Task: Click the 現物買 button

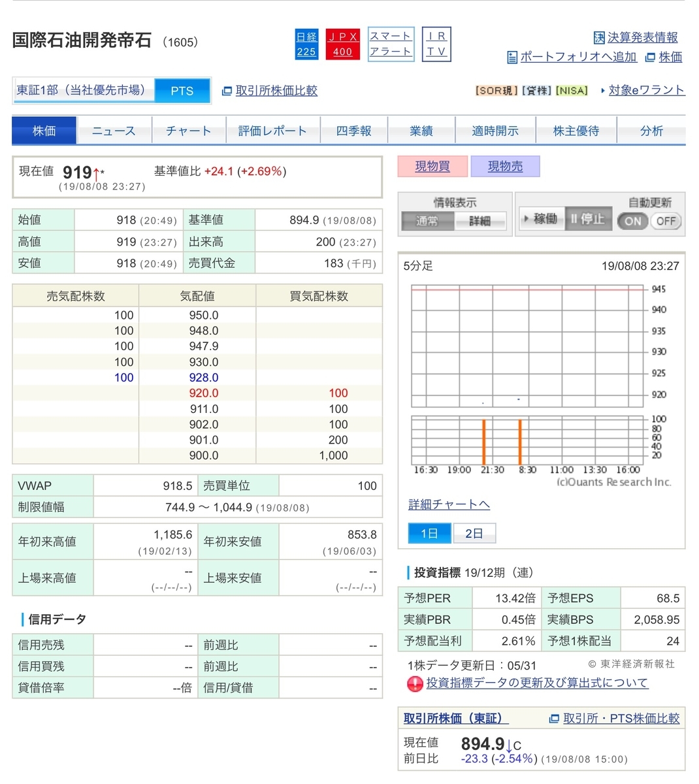Action: pyautogui.click(x=432, y=167)
